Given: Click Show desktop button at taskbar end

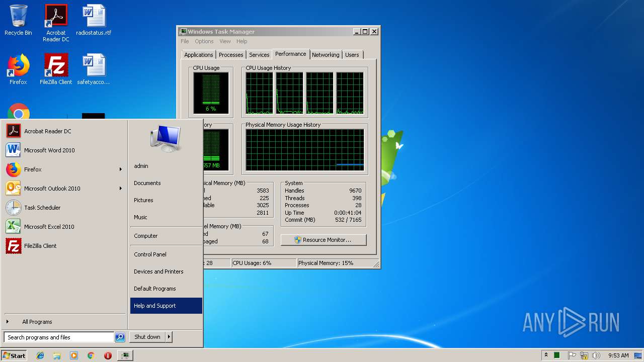Looking at the screenshot, I should click(x=639, y=355).
